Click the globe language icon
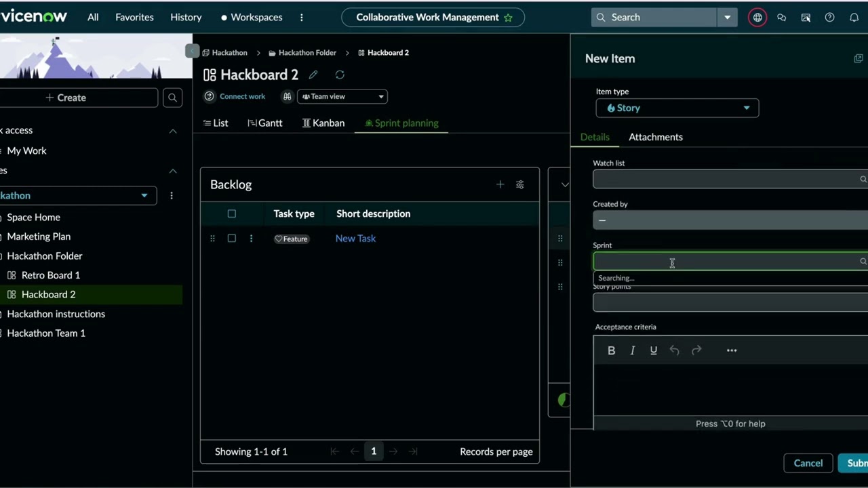 [x=757, y=17]
